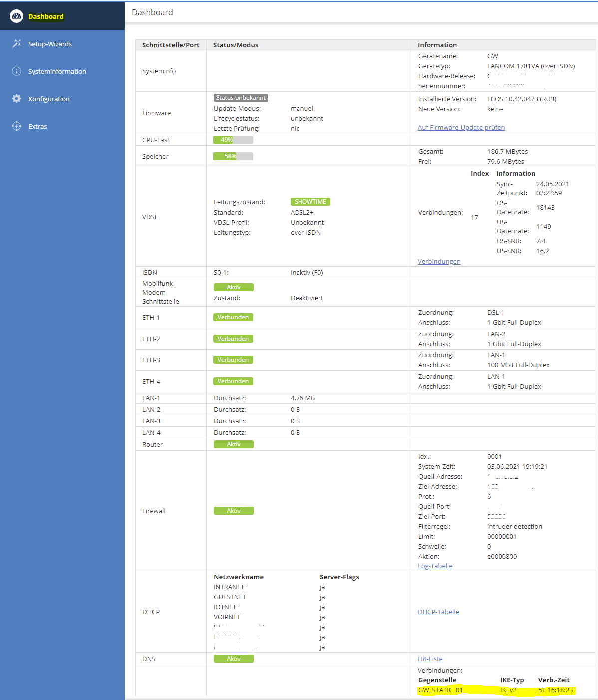
Task: Click the Aktiv badge in Mobilfunk-Modem row
Action: coord(234,287)
